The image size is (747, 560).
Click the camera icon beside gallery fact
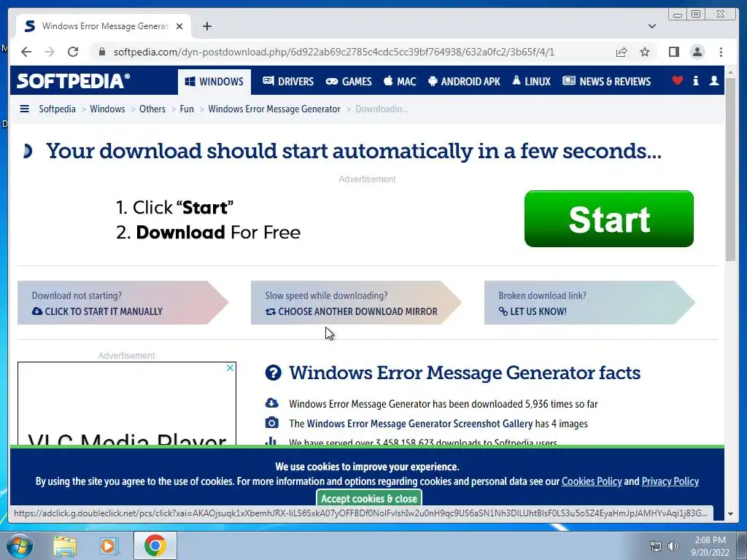271,423
